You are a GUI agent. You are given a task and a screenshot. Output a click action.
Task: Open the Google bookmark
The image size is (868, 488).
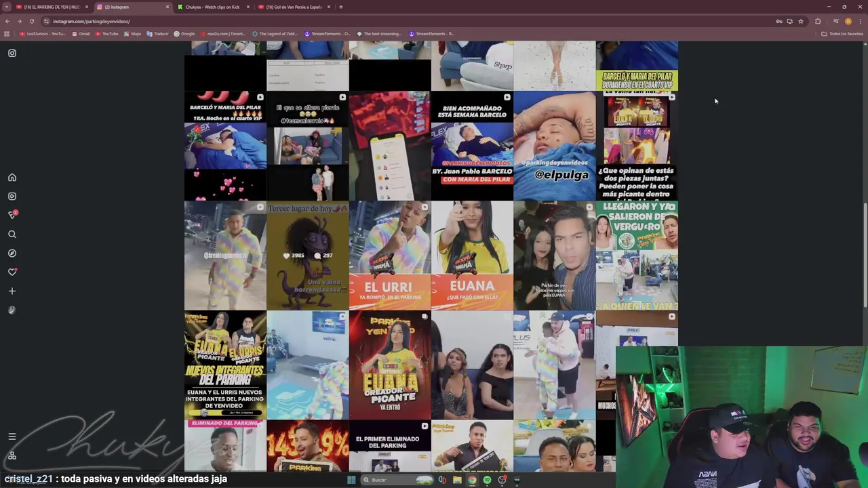(184, 34)
